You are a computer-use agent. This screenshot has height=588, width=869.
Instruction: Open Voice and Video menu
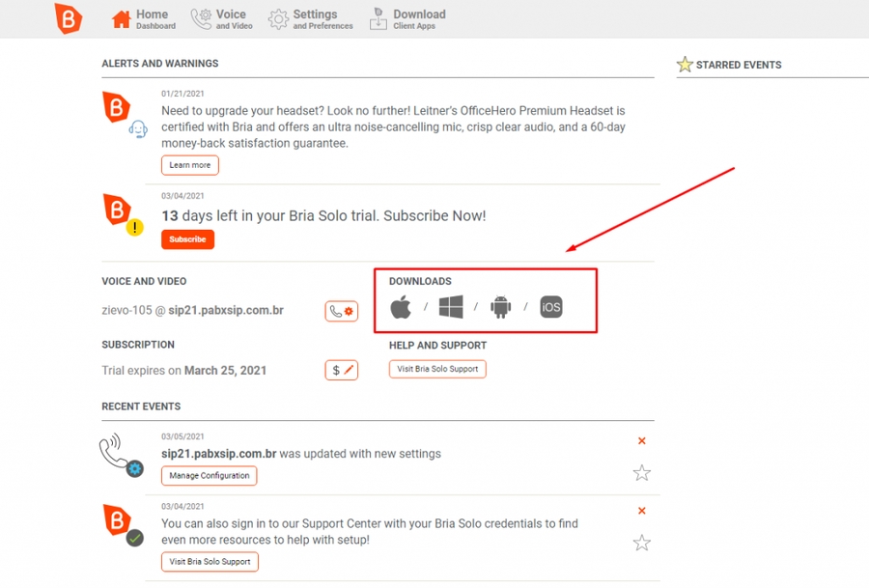pyautogui.click(x=222, y=19)
